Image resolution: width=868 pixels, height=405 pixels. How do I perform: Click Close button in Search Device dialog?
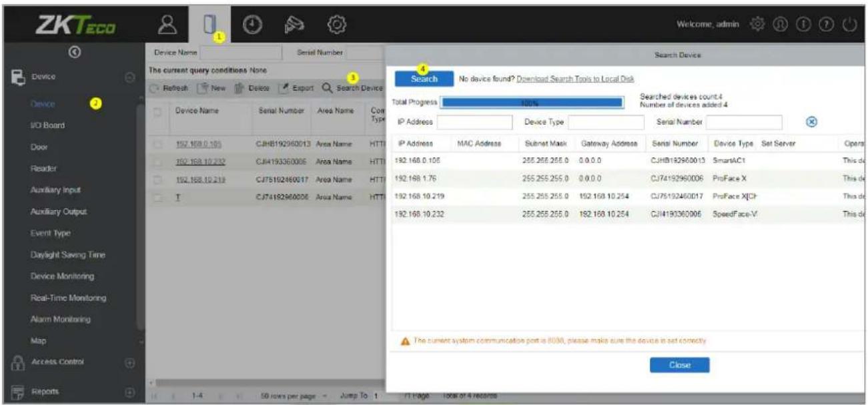[x=680, y=366]
